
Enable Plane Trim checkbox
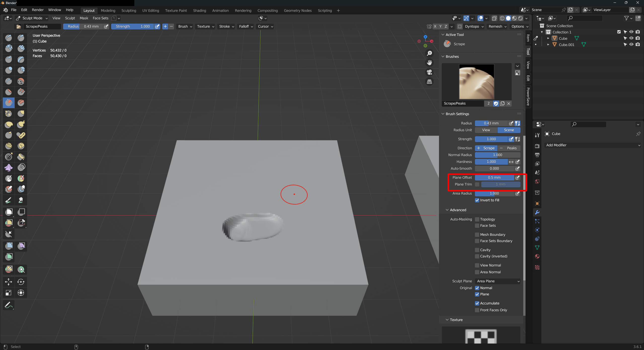pyautogui.click(x=477, y=185)
